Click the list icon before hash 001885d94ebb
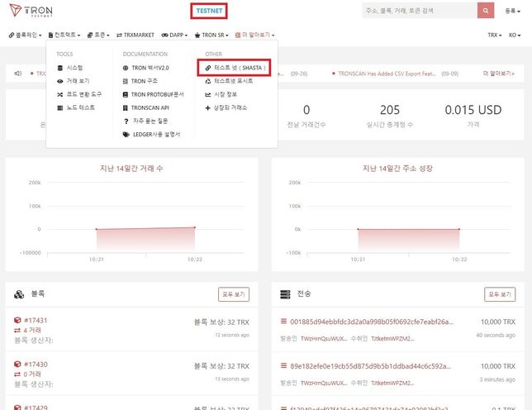Screen dimensions: 532x410 pyautogui.click(x=283, y=321)
